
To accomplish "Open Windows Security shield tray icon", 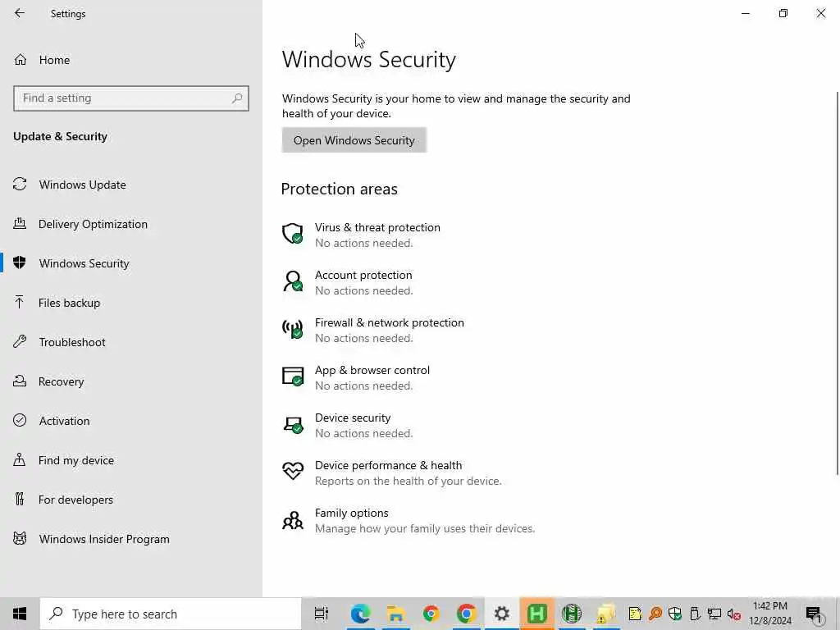I will pos(675,614).
